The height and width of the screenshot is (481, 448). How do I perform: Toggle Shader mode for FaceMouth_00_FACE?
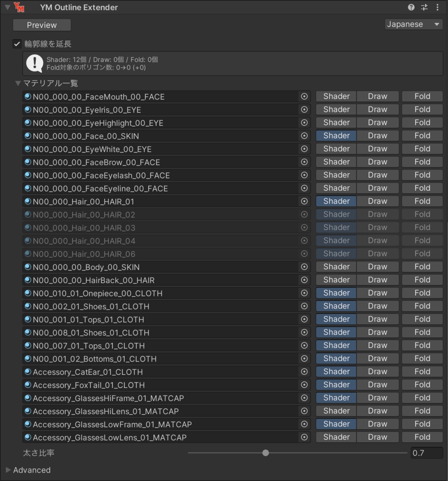(x=336, y=96)
